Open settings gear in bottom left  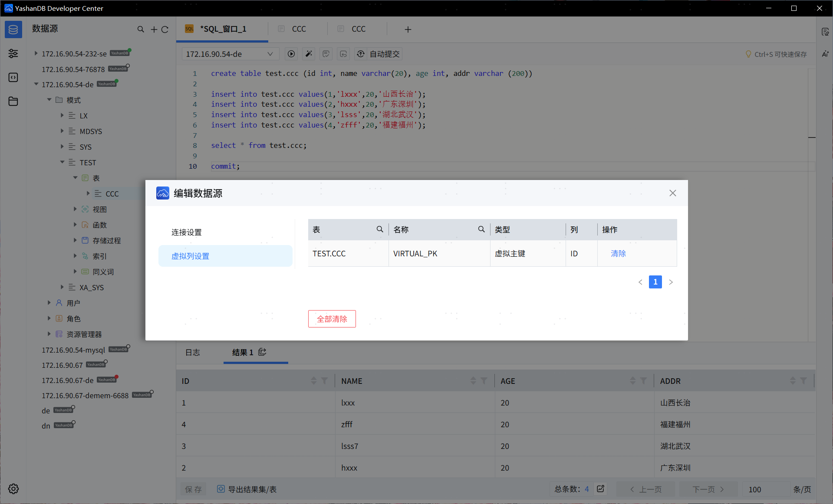click(13, 489)
